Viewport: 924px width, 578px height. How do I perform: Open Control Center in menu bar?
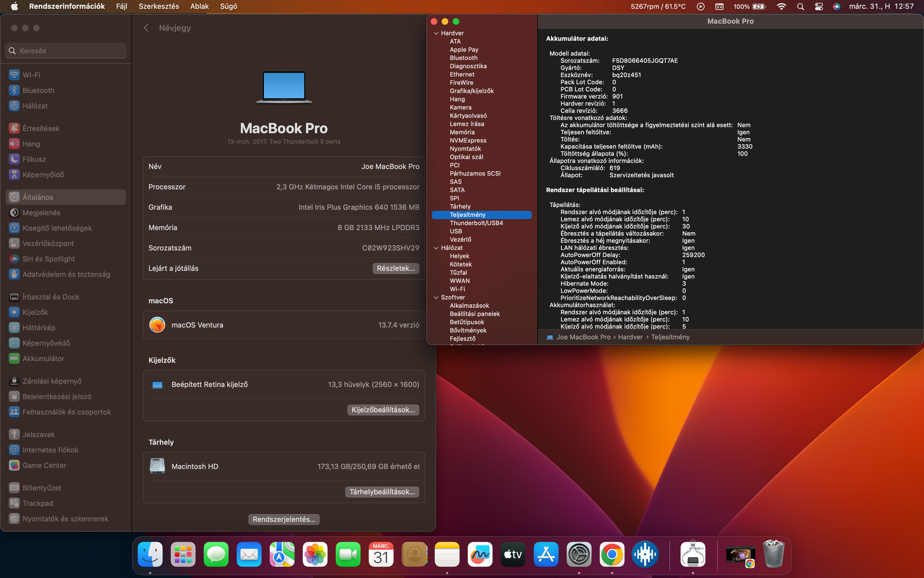pyautogui.click(x=819, y=7)
